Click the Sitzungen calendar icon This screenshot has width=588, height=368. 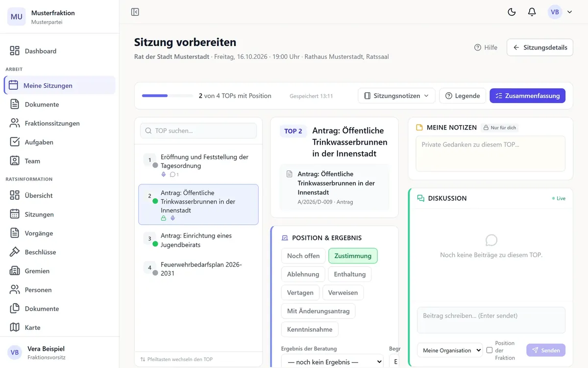(x=15, y=214)
